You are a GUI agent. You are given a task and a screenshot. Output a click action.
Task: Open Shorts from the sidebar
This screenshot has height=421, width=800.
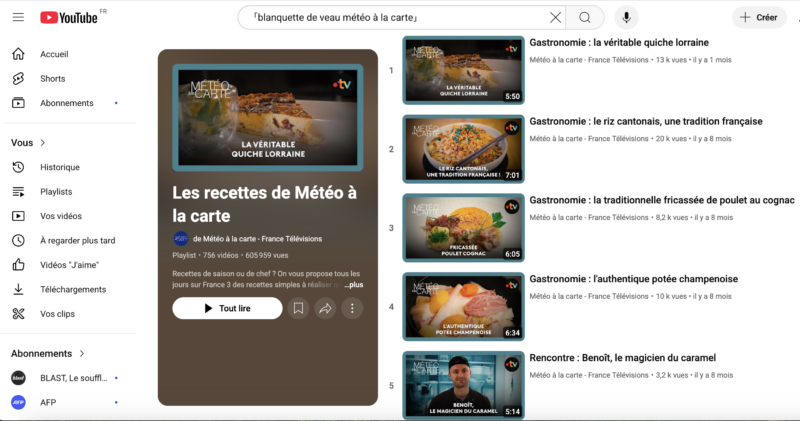[52, 79]
